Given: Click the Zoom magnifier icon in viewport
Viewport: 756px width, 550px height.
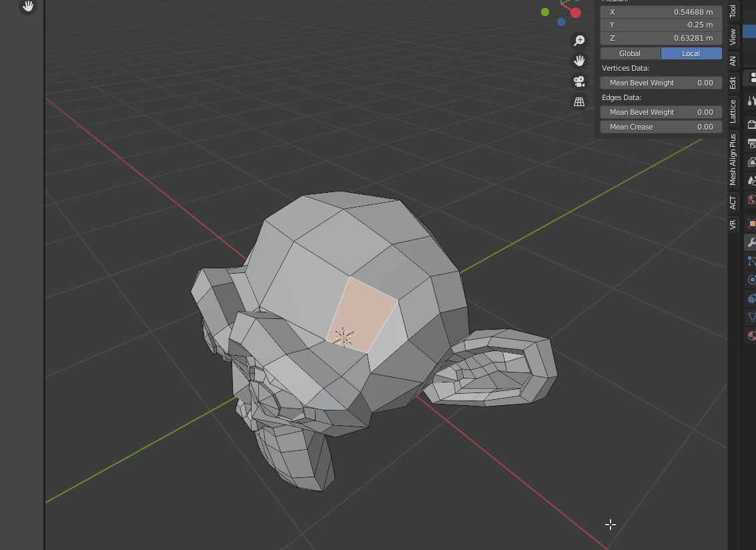Looking at the screenshot, I should [579, 41].
